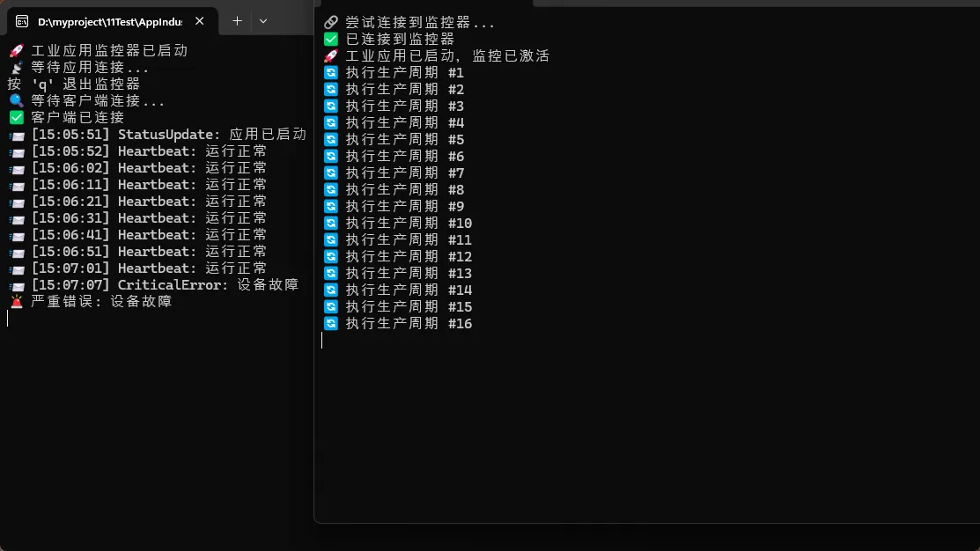Viewport: 980px width, 551px height.
Task: Click the [15:05:51] StatusUpdate log line
Action: 167,135
